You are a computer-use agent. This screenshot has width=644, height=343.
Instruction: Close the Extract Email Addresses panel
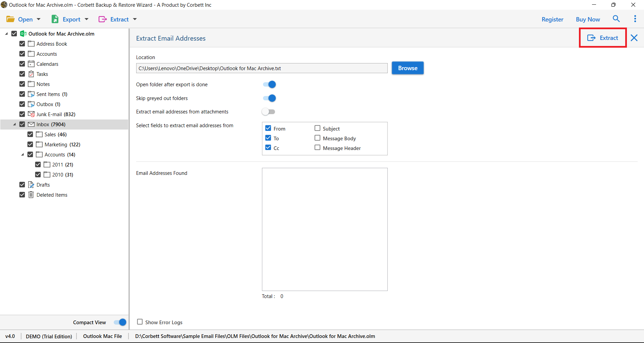click(634, 38)
